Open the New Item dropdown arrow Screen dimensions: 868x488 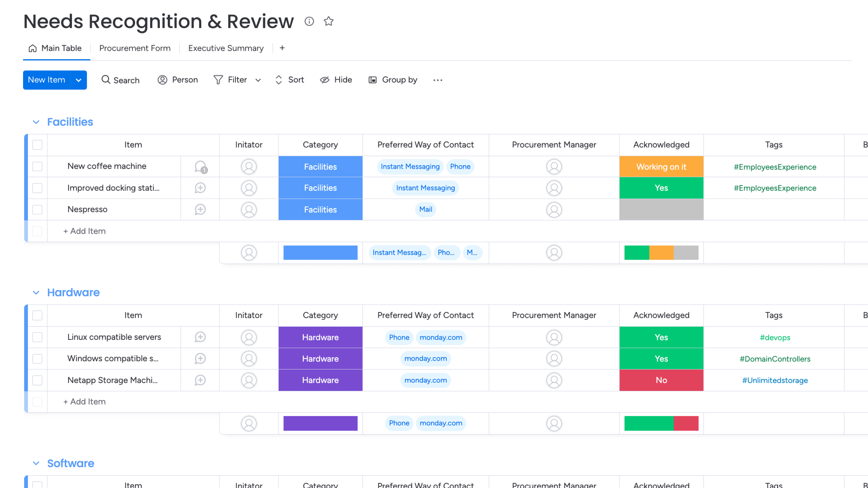(x=79, y=80)
